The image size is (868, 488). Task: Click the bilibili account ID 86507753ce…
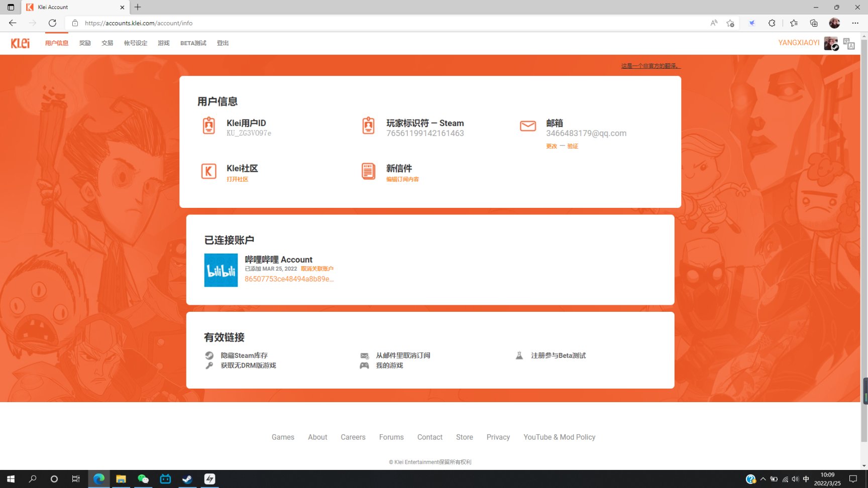pos(289,279)
